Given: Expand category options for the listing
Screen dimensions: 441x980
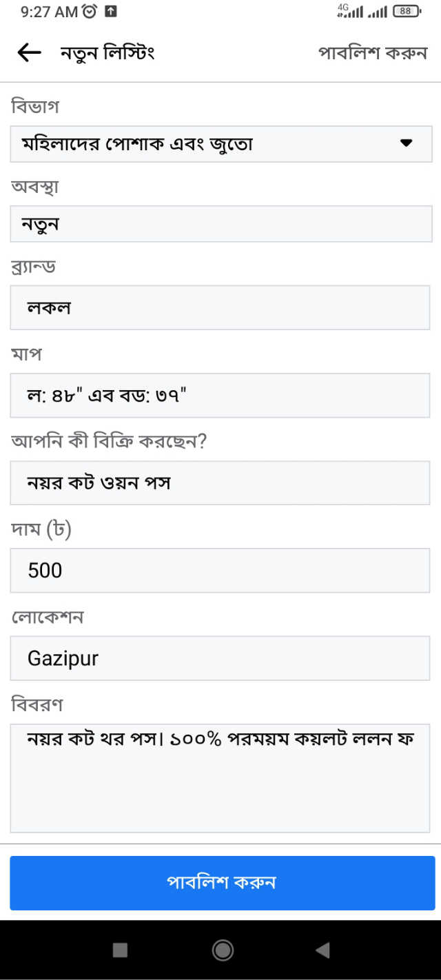Looking at the screenshot, I should coord(220,144).
